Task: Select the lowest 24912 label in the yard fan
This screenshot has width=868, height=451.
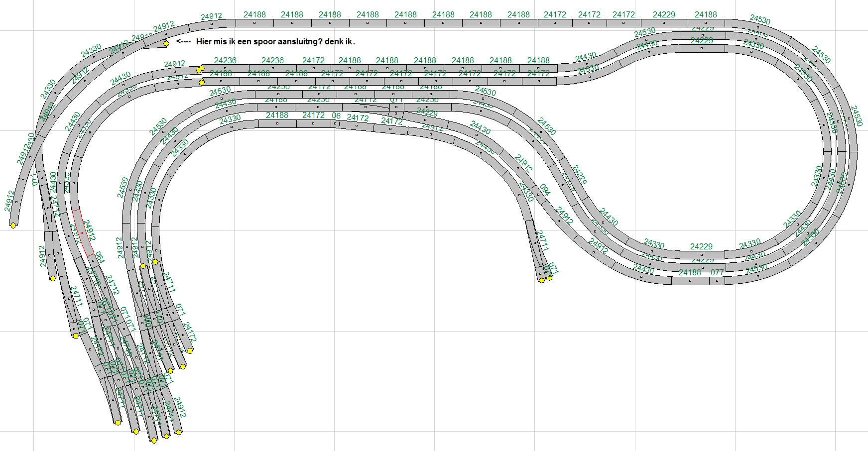Action: (179, 407)
